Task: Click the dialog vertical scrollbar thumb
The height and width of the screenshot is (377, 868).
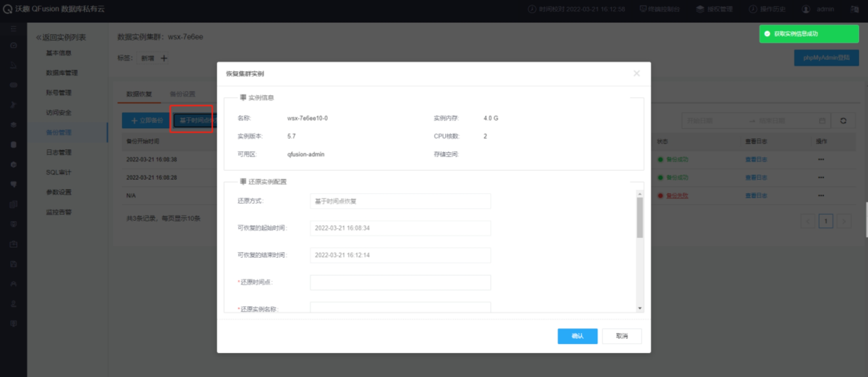Action: click(640, 218)
